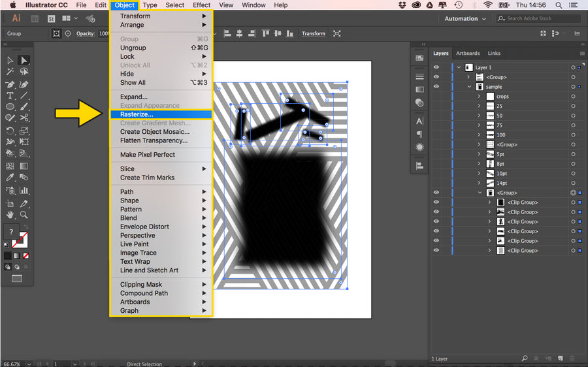Select the Magic Wand tool
The image size is (588, 367).
[x=10, y=72]
